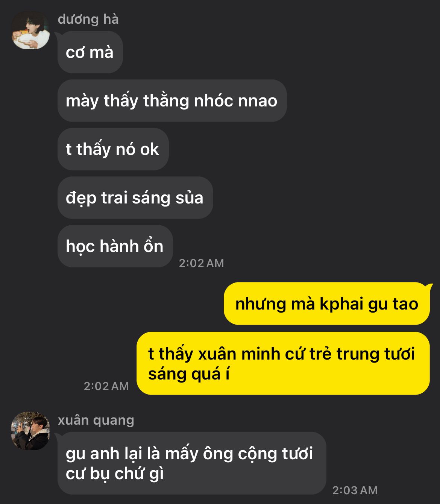
Task: Tap xuân quang's reply 'gu anh lại là'
Action: pos(192,463)
